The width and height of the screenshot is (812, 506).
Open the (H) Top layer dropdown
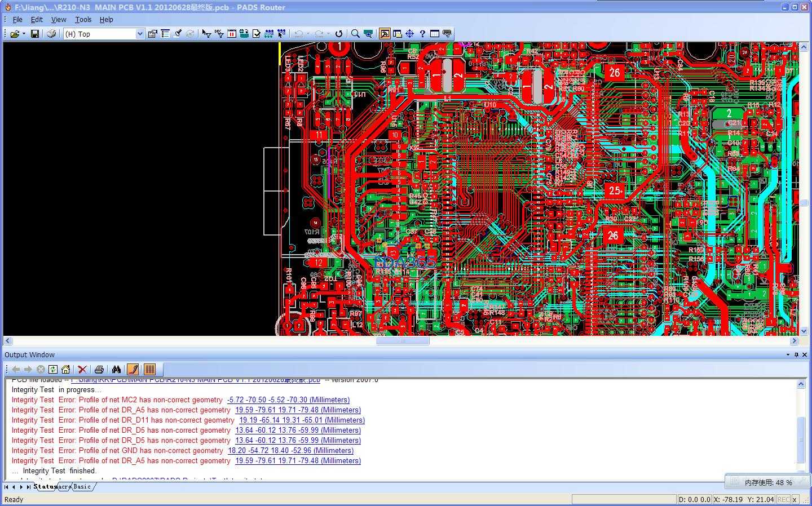140,34
